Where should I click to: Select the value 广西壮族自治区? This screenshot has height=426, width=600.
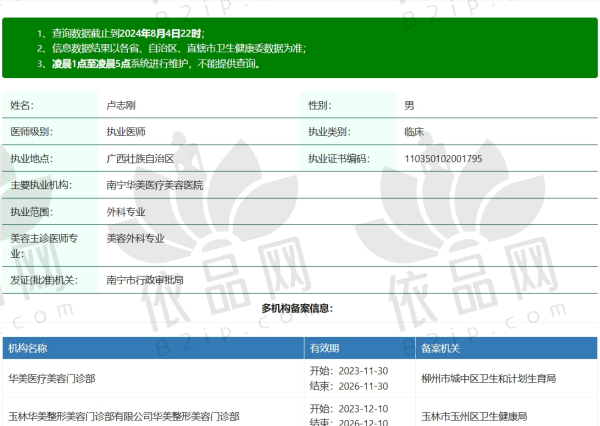pyautogui.click(x=140, y=158)
